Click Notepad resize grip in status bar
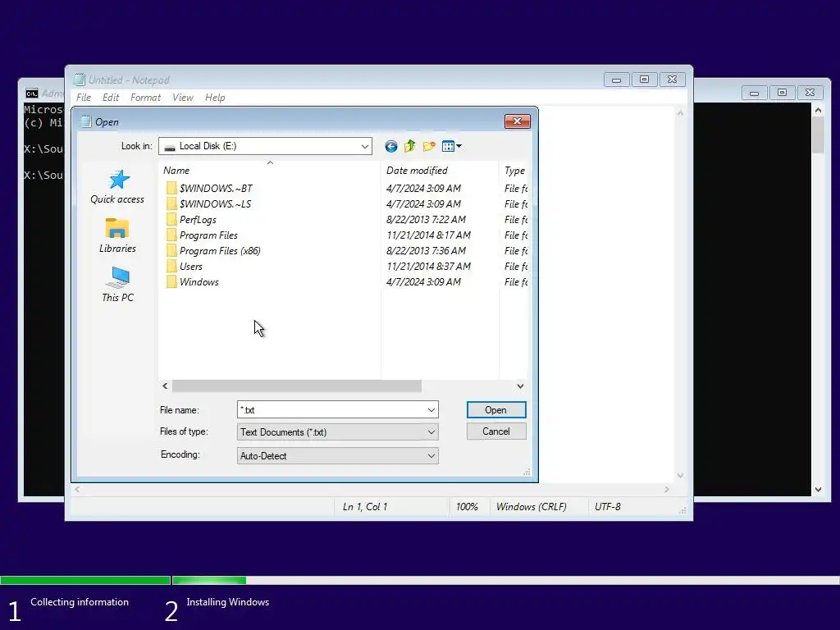 pyautogui.click(x=682, y=510)
